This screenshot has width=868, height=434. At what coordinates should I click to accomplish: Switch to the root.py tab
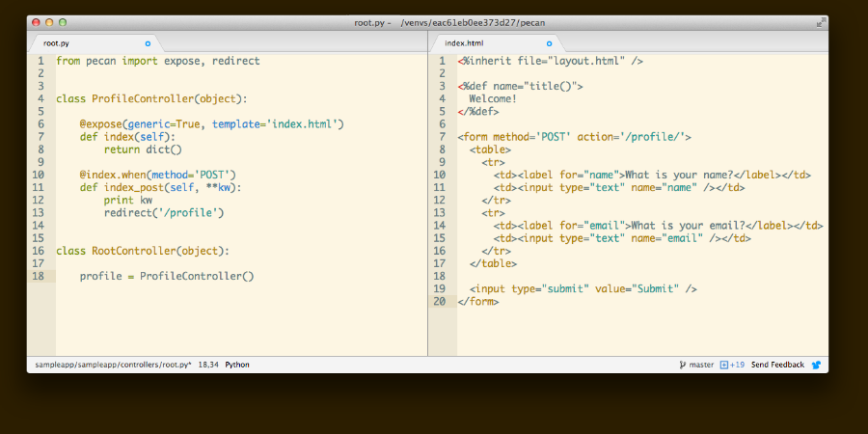(95, 43)
